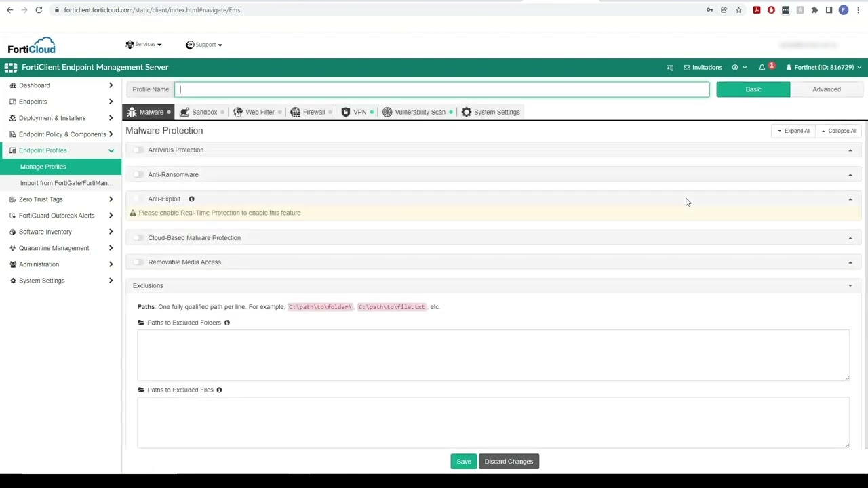Enable Cloud-Based Malware Protection toggle
This screenshot has width=868, height=488.
(139, 238)
